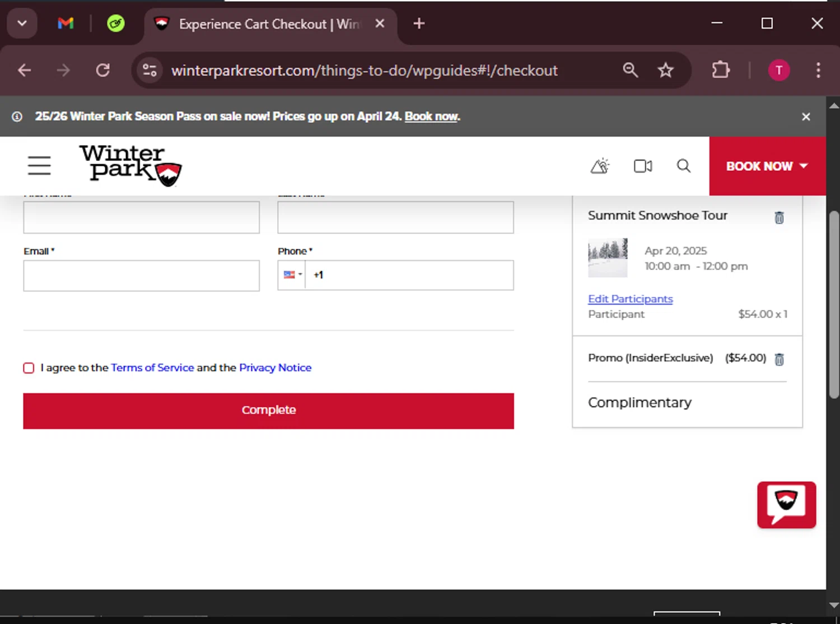The height and width of the screenshot is (624, 840).
Task: Click the Email input field
Action: coord(141,276)
